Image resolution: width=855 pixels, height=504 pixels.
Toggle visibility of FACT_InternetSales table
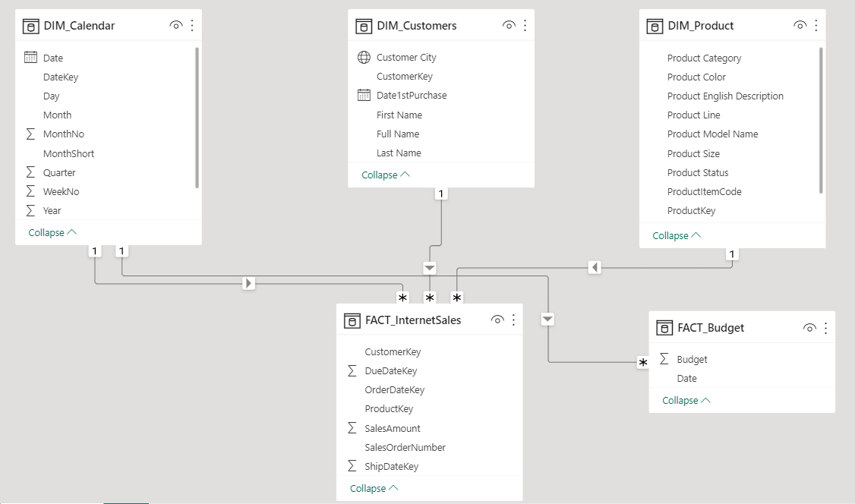[x=497, y=320]
